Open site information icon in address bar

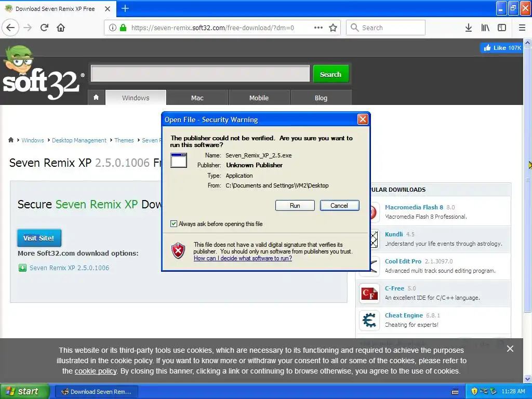112,28
